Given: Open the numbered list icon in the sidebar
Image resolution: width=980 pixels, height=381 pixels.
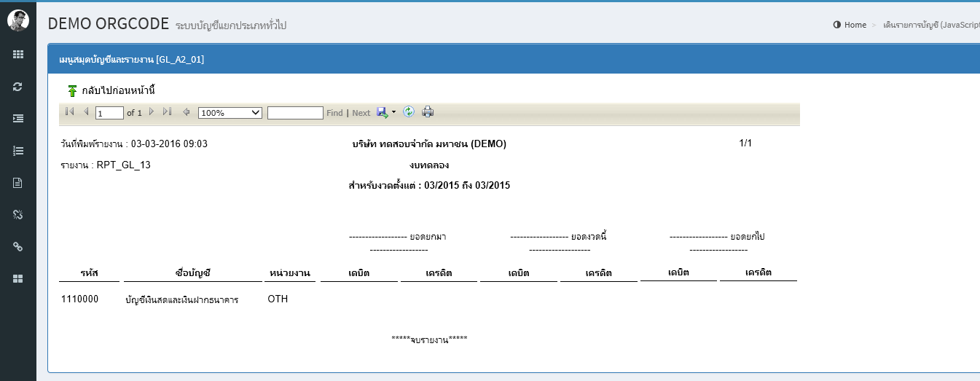Looking at the screenshot, I should click(18, 150).
